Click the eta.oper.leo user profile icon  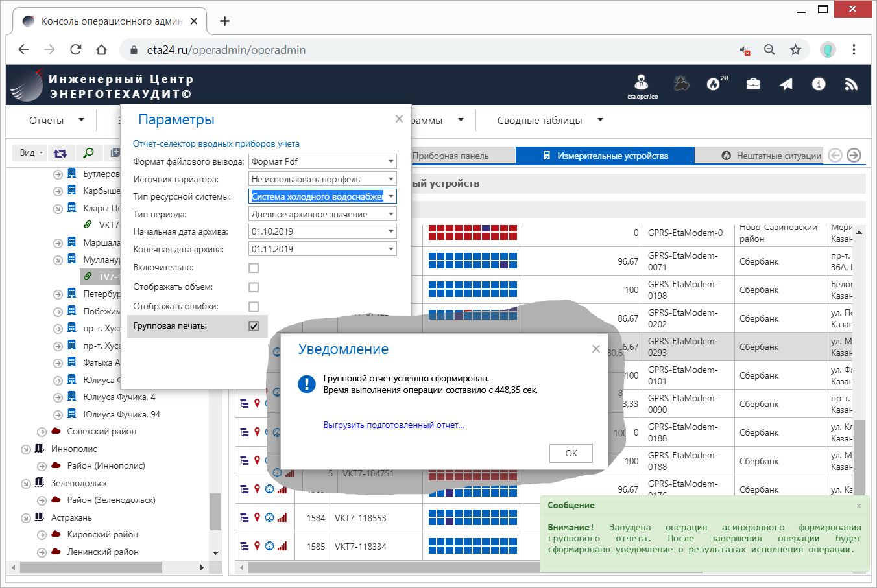pyautogui.click(x=642, y=82)
